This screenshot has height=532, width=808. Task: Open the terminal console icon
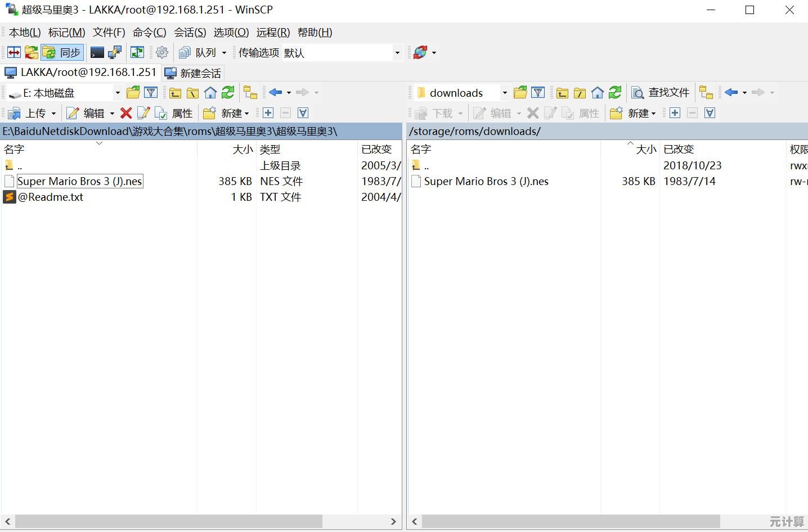(97, 52)
